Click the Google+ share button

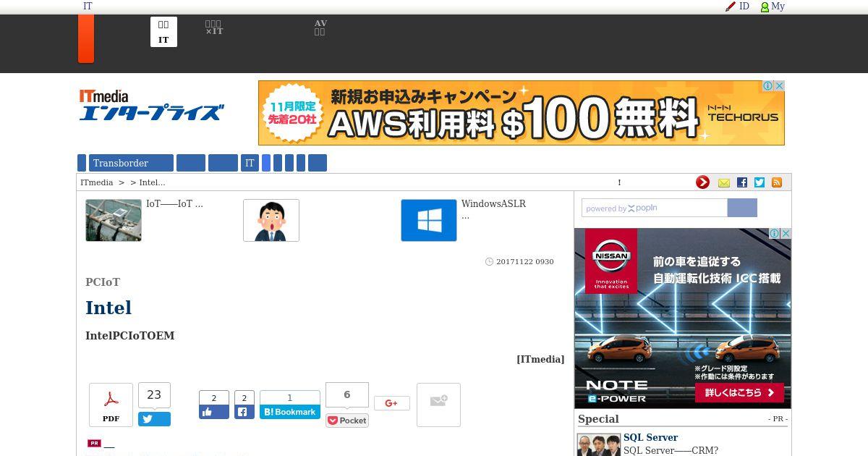point(392,403)
